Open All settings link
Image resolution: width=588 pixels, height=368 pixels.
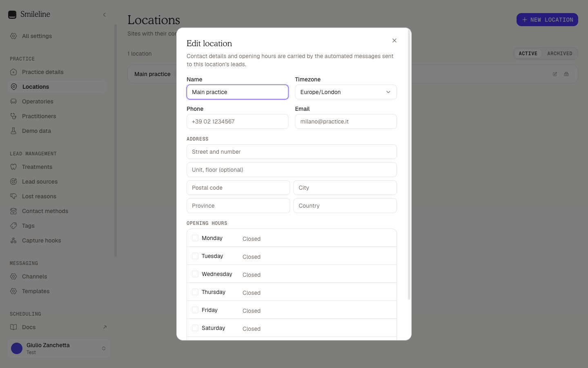(x=57, y=36)
